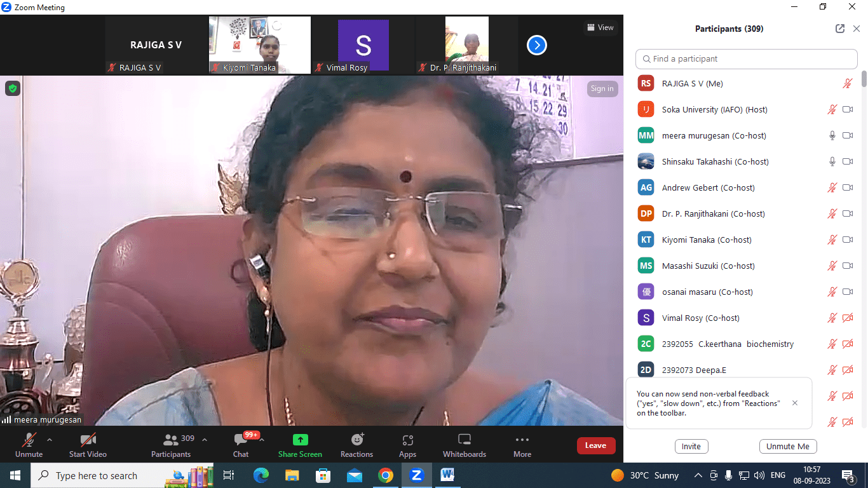Image resolution: width=868 pixels, height=488 pixels.
Task: Open the Whiteboards tool
Action: [x=464, y=445]
